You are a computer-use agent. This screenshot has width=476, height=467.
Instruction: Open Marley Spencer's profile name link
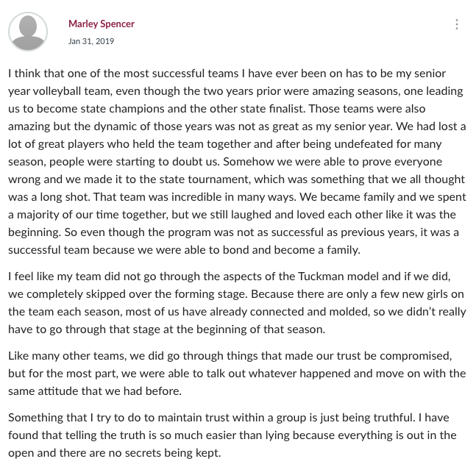pos(102,24)
